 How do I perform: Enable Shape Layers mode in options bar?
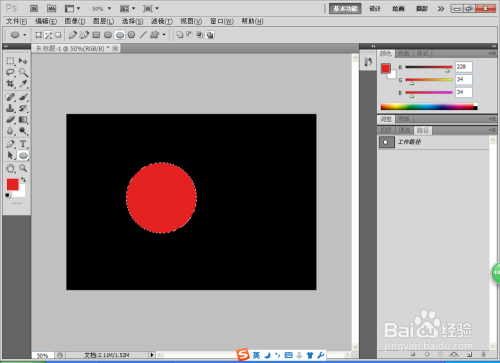coord(39,35)
